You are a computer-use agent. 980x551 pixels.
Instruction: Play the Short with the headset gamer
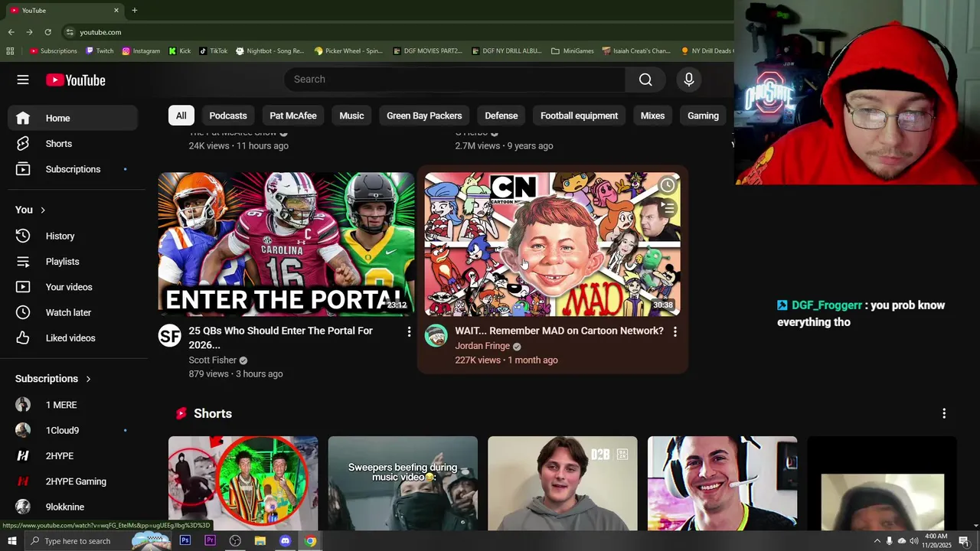click(722, 483)
